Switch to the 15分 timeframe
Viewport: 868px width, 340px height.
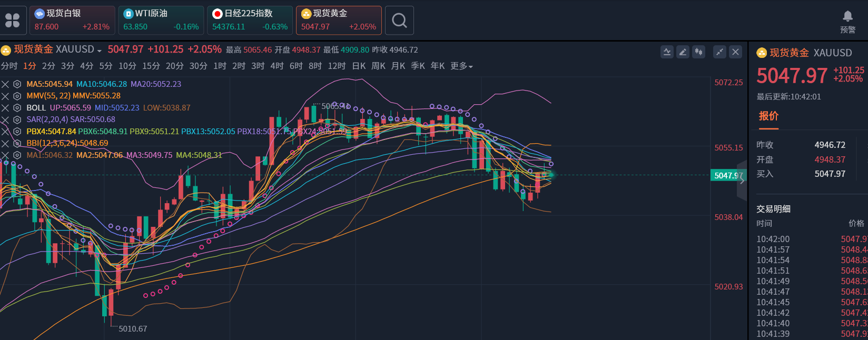(x=151, y=66)
